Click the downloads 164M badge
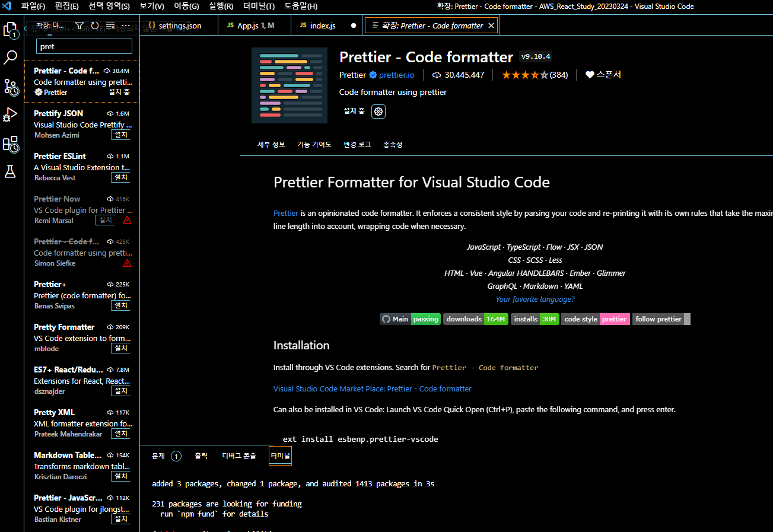 (476, 319)
